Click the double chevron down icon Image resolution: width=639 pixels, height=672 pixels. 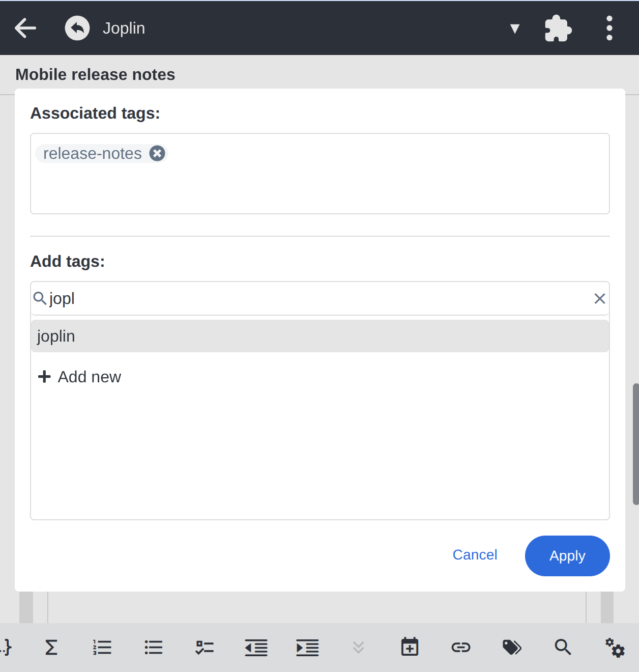coord(359,648)
